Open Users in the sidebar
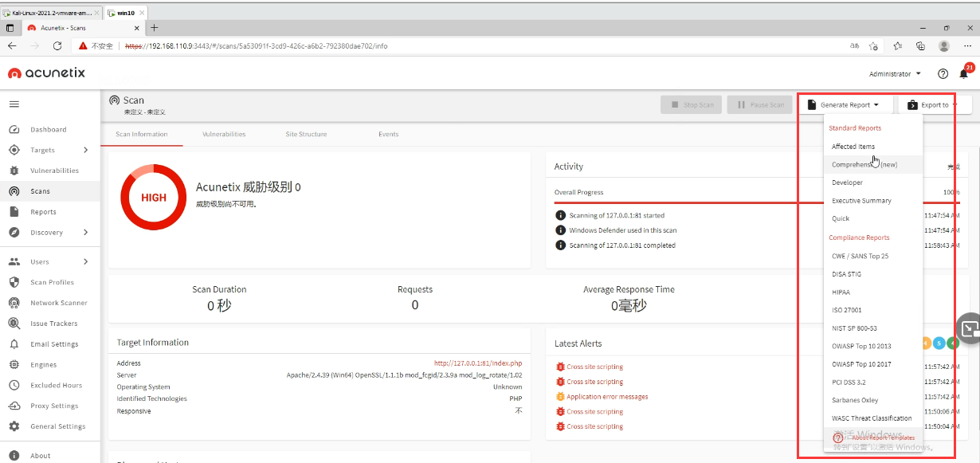 click(x=50, y=261)
